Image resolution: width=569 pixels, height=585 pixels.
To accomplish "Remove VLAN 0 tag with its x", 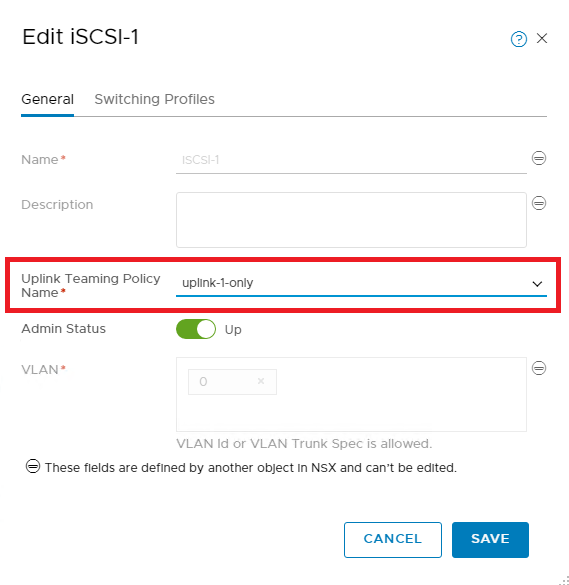I will coord(261,381).
